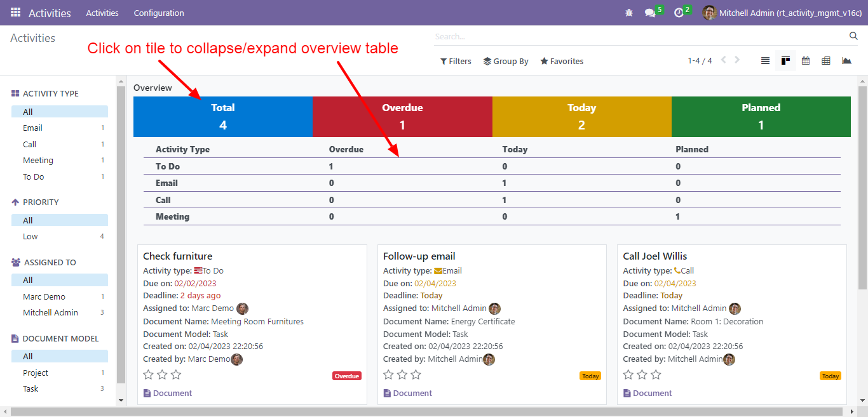Select All under Document Model
This screenshot has height=417, width=868.
(x=60, y=356)
